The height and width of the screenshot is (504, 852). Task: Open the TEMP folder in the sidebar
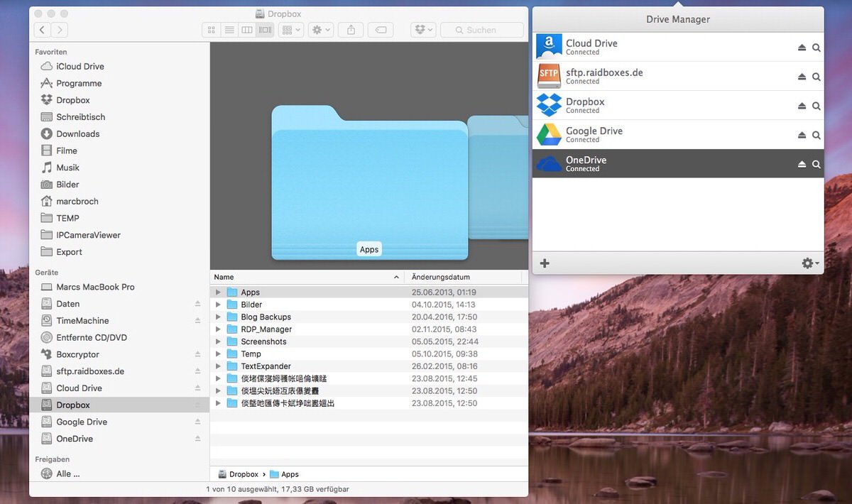[68, 218]
